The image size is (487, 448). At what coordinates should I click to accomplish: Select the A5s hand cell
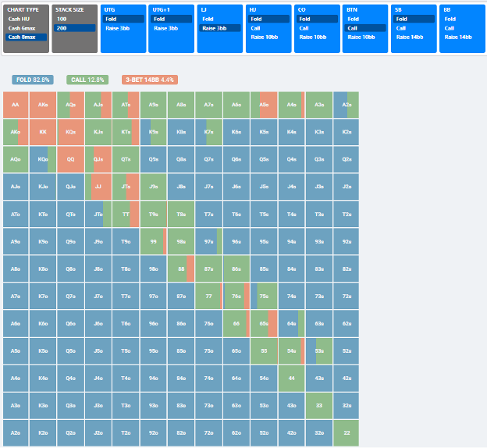click(264, 105)
